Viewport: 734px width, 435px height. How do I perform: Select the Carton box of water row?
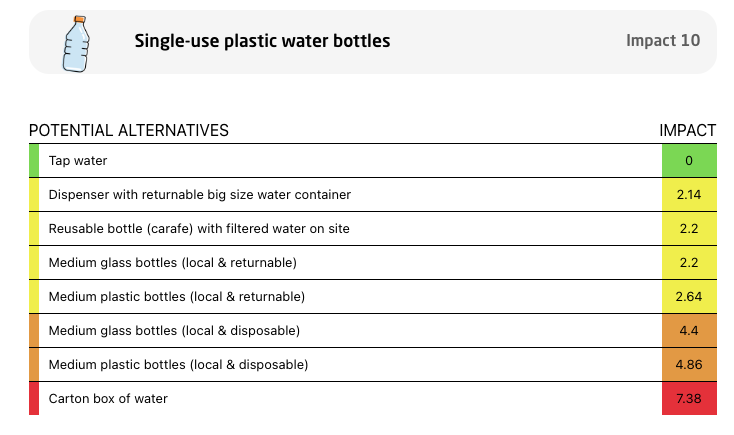[x=373, y=398]
